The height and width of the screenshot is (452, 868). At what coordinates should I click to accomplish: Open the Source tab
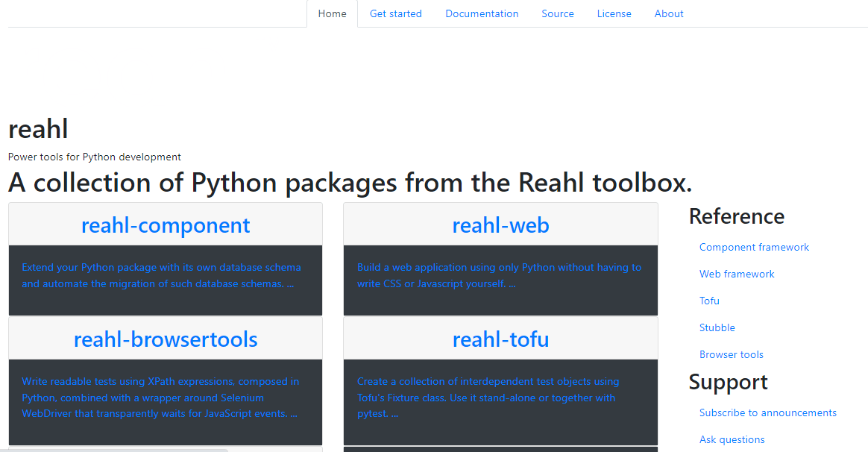pyautogui.click(x=558, y=13)
